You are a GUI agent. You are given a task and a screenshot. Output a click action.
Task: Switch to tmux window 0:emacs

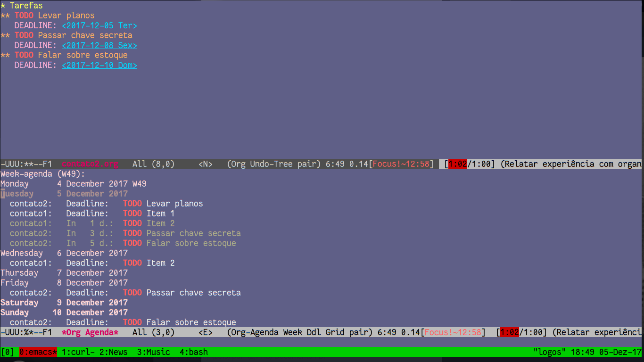pos(38,352)
